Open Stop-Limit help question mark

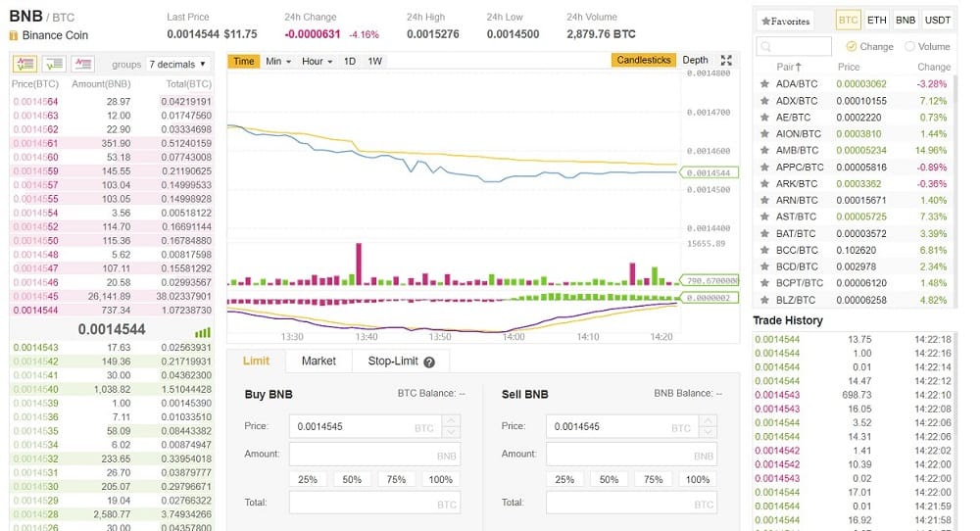coord(429,362)
